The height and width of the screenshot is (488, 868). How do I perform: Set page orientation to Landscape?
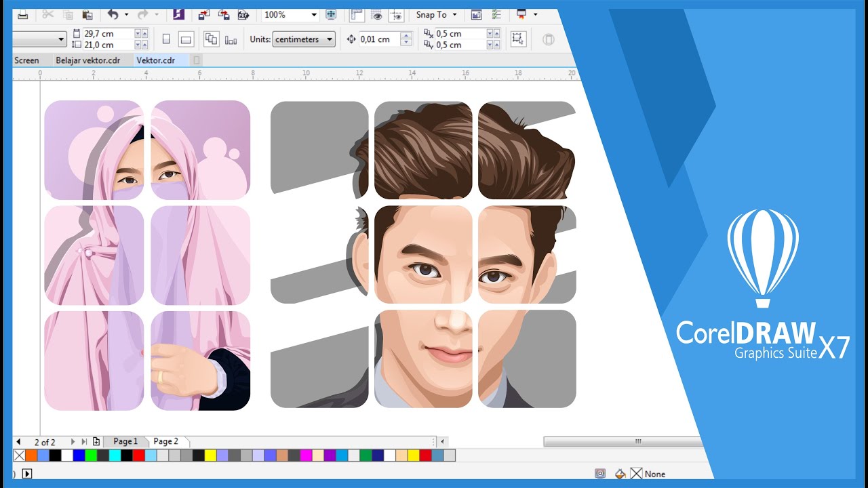[186, 39]
